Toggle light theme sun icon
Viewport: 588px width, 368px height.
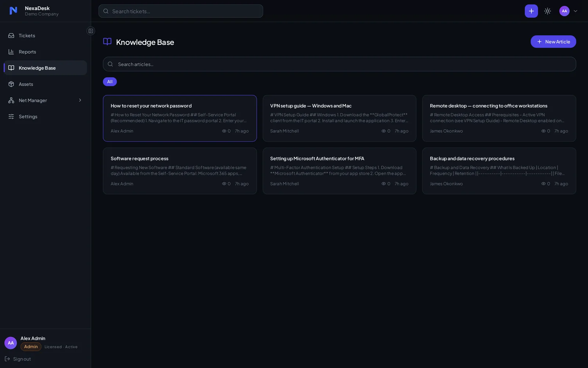pyautogui.click(x=548, y=11)
